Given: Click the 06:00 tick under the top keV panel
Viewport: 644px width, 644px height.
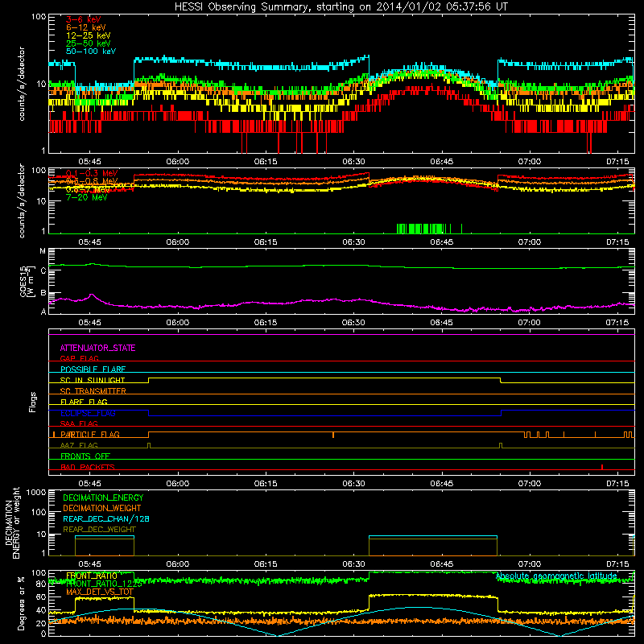Looking at the screenshot, I should click(177, 162).
